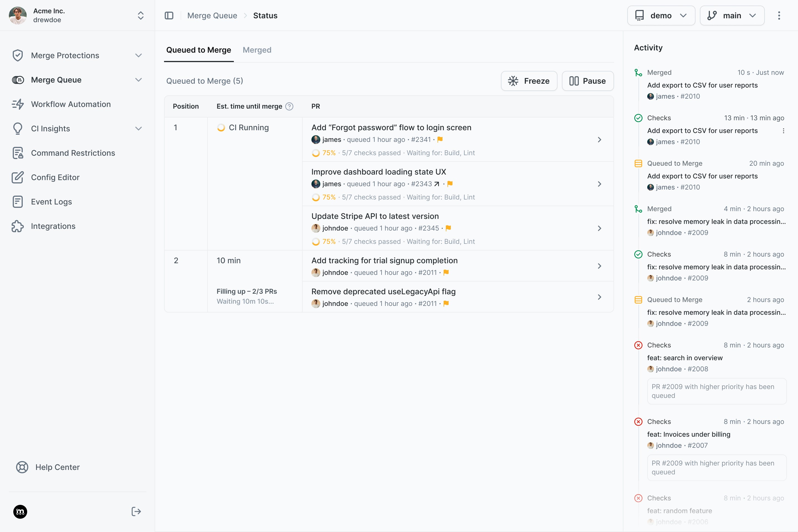The height and width of the screenshot is (532, 798).
Task: Click the Pause button
Action: [587, 81]
